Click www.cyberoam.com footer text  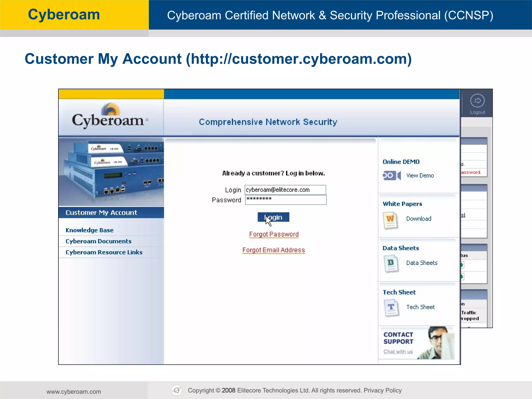pyautogui.click(x=74, y=392)
